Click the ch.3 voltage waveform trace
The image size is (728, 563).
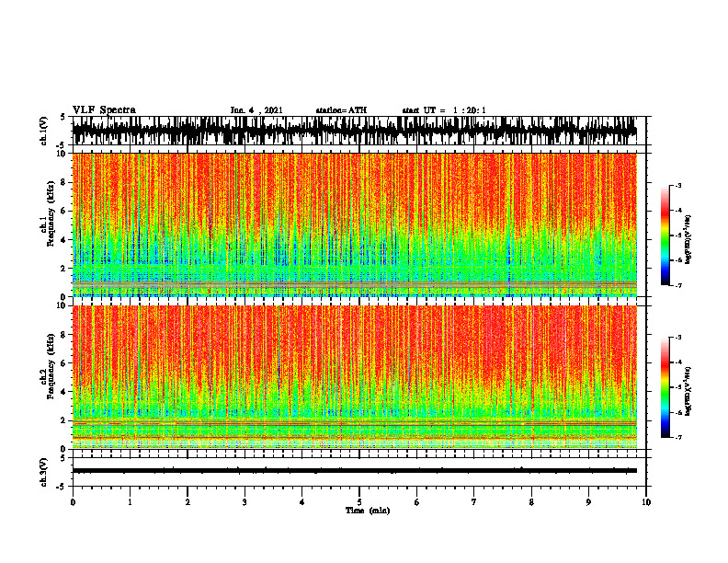pyautogui.click(x=355, y=471)
